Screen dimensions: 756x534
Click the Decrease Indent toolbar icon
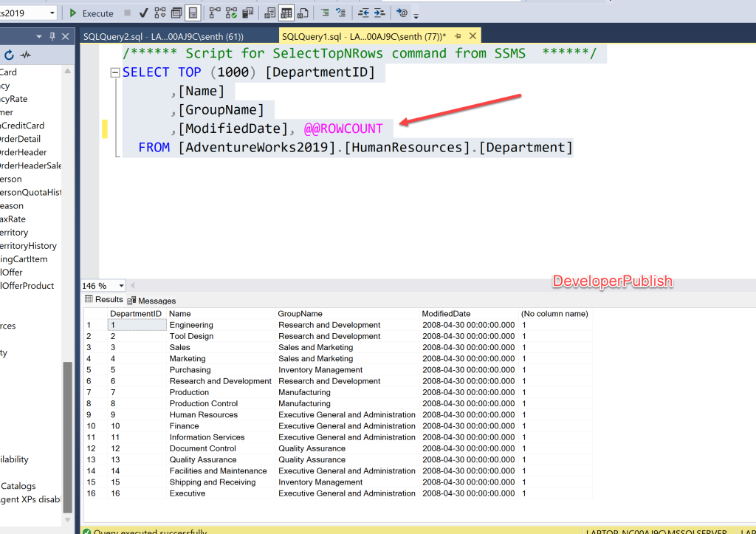pos(363,13)
